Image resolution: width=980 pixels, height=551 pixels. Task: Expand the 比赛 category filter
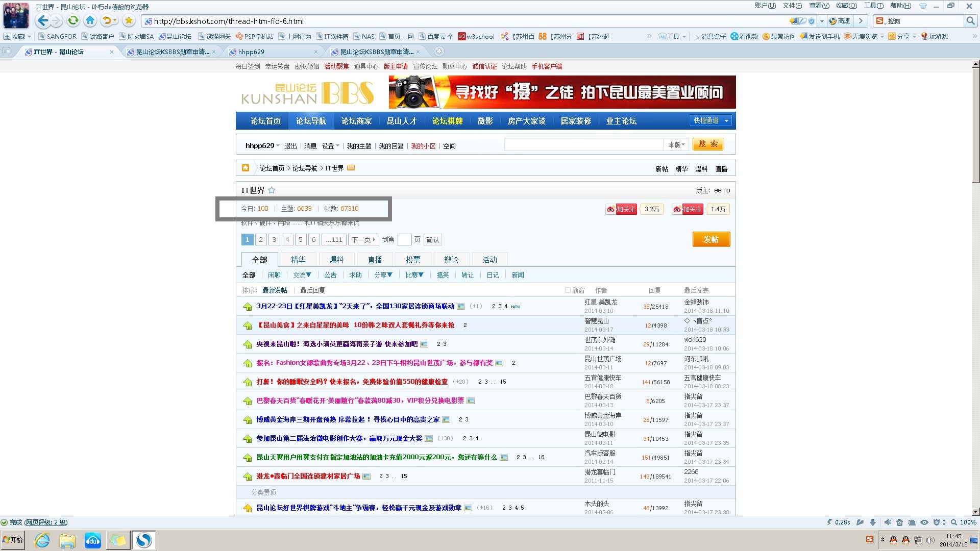tap(414, 275)
